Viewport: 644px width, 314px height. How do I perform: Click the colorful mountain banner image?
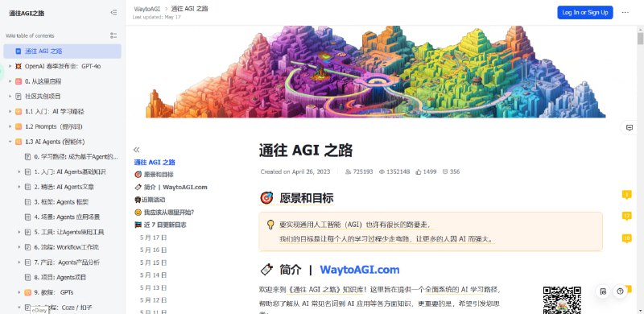click(x=375, y=72)
